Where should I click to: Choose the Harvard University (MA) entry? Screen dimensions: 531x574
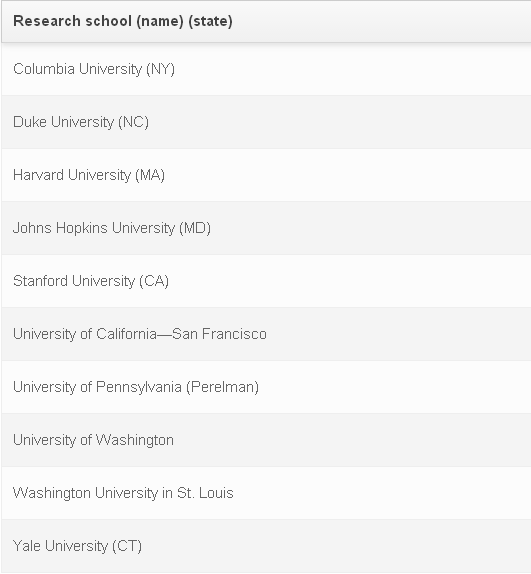tap(266, 175)
